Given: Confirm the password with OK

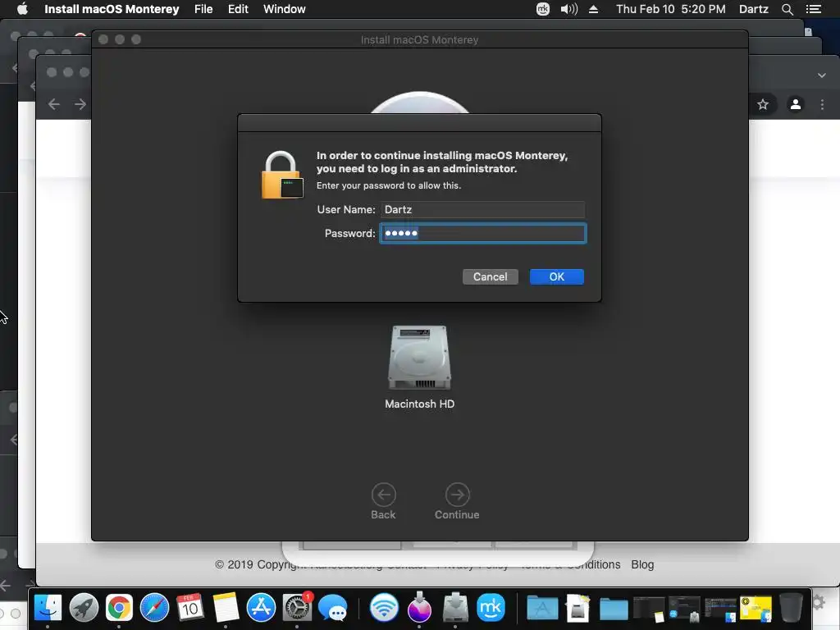Looking at the screenshot, I should [x=557, y=277].
